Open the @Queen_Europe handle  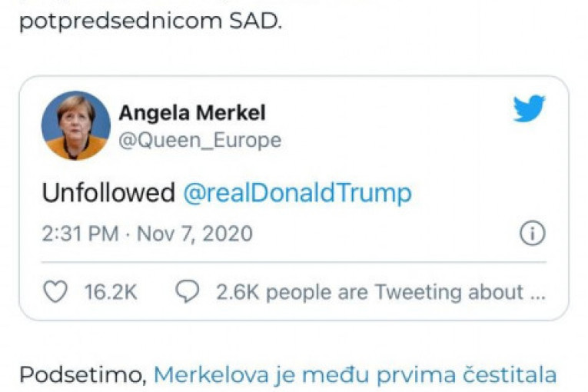click(199, 141)
